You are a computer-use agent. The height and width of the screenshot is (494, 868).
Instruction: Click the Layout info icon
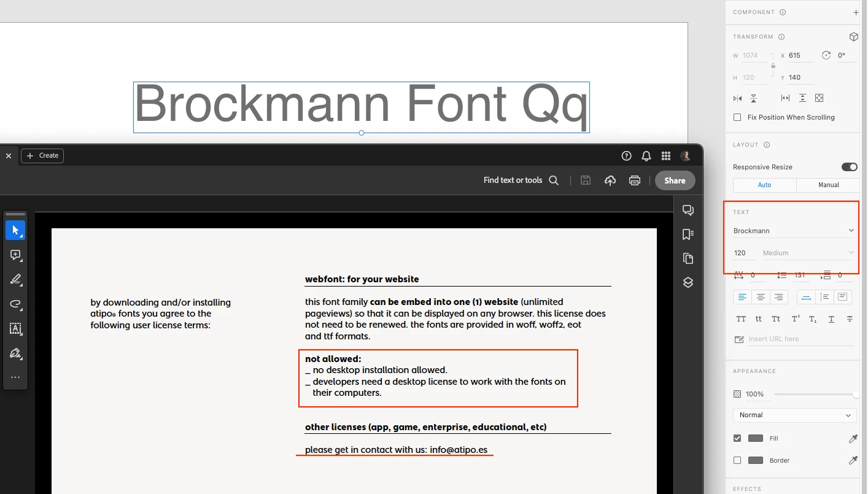click(x=767, y=145)
